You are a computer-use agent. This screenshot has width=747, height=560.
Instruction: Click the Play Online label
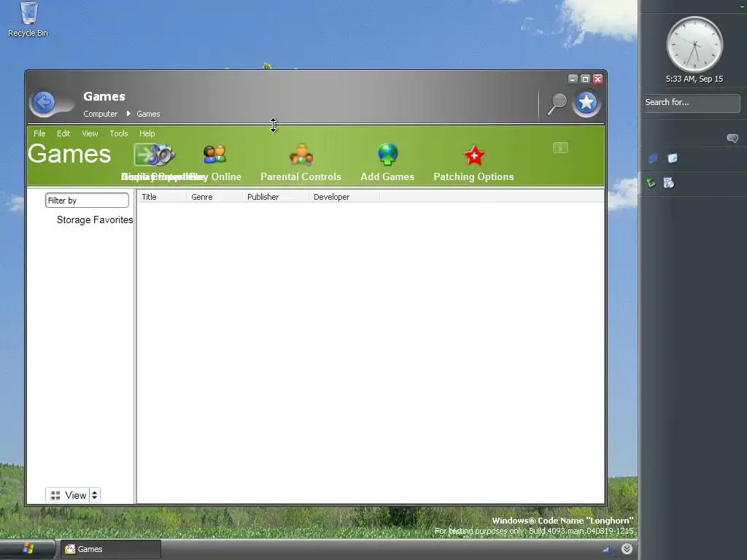tap(215, 176)
